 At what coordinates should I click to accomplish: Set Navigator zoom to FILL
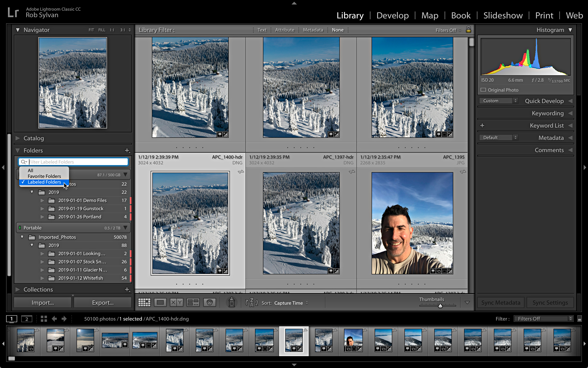101,30
